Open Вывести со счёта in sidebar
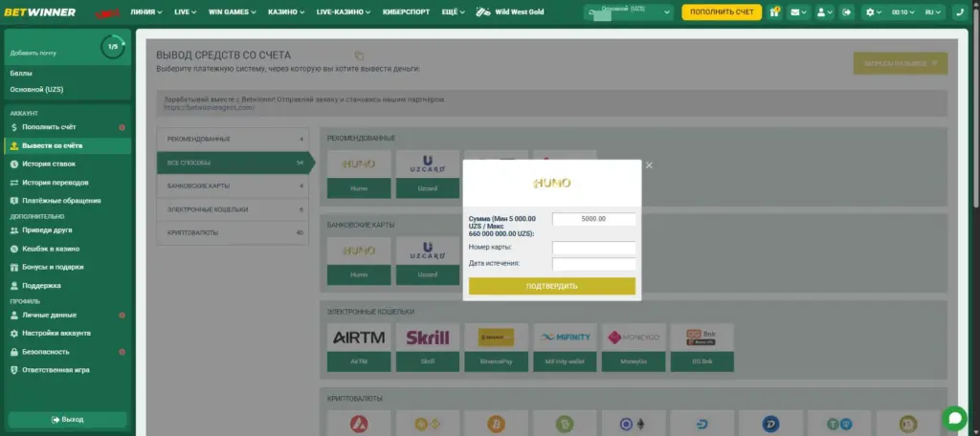The height and width of the screenshot is (436, 980). click(68, 145)
